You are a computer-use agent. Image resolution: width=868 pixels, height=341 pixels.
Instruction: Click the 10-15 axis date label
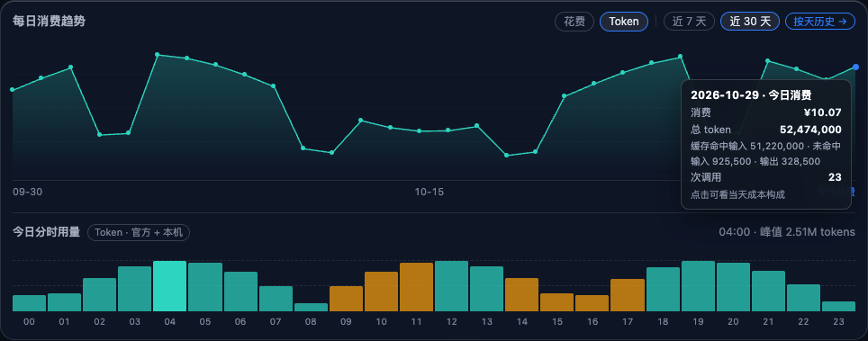(429, 192)
